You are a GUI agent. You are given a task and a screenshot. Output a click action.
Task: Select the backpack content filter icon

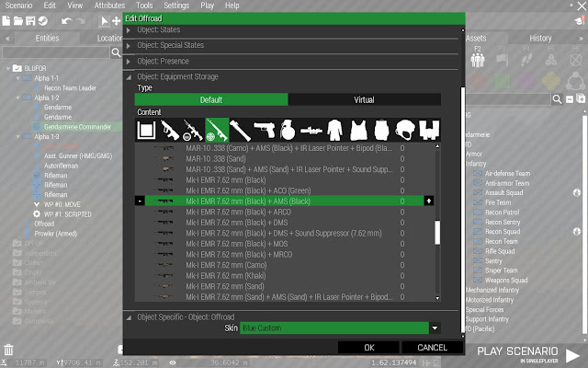pos(382,130)
